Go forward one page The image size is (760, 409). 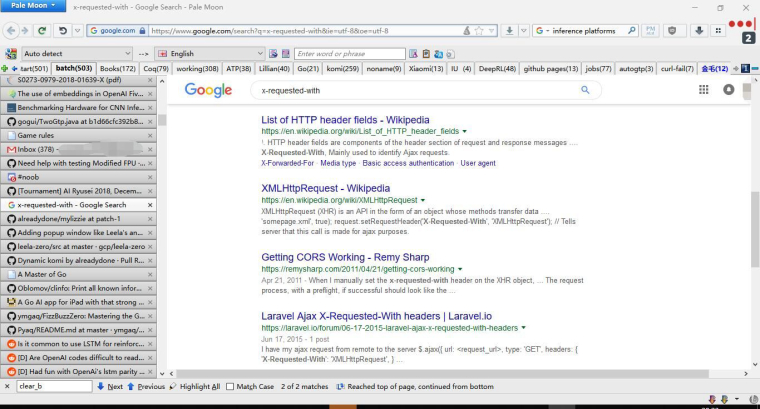tap(25, 31)
